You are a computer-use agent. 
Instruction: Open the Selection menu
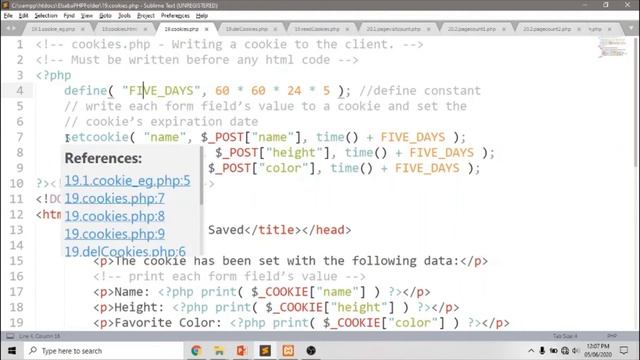(x=46, y=16)
